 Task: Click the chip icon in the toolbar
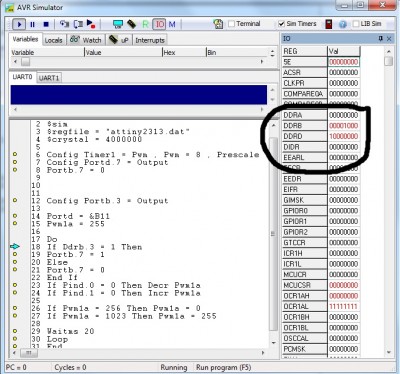point(132,24)
